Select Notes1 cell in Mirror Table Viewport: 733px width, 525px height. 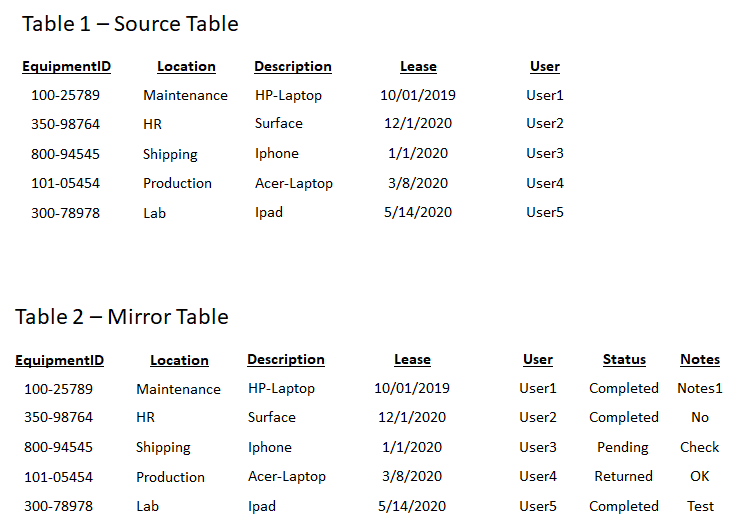(700, 388)
